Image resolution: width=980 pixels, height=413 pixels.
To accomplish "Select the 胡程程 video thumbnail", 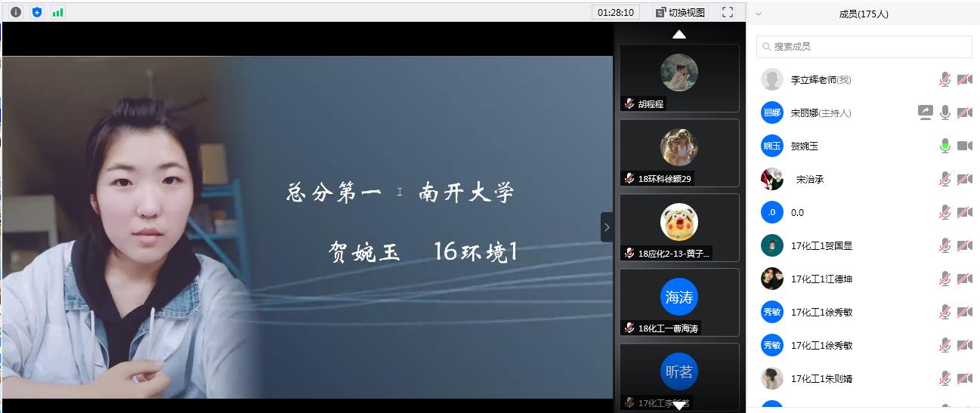I will tap(679, 78).
